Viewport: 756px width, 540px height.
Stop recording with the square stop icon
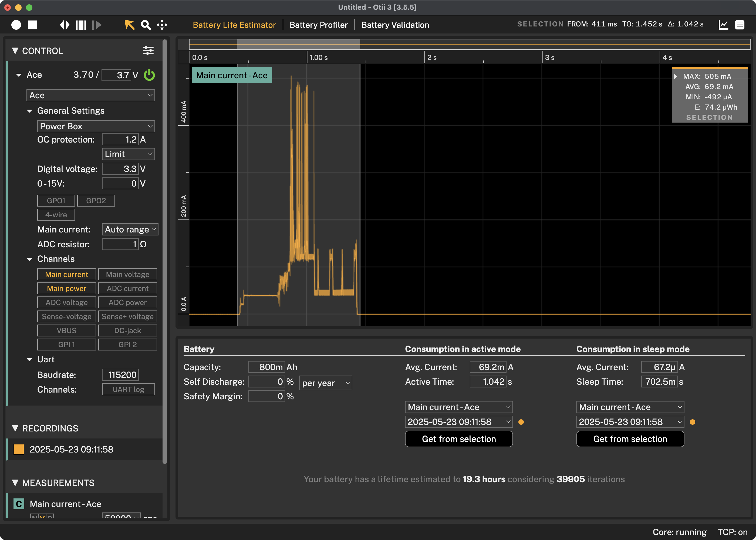pos(32,25)
